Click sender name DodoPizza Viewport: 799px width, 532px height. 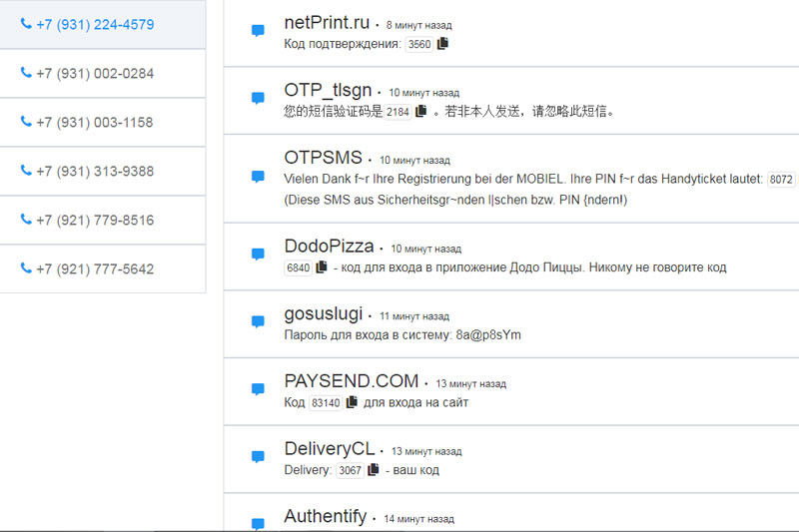tap(330, 246)
